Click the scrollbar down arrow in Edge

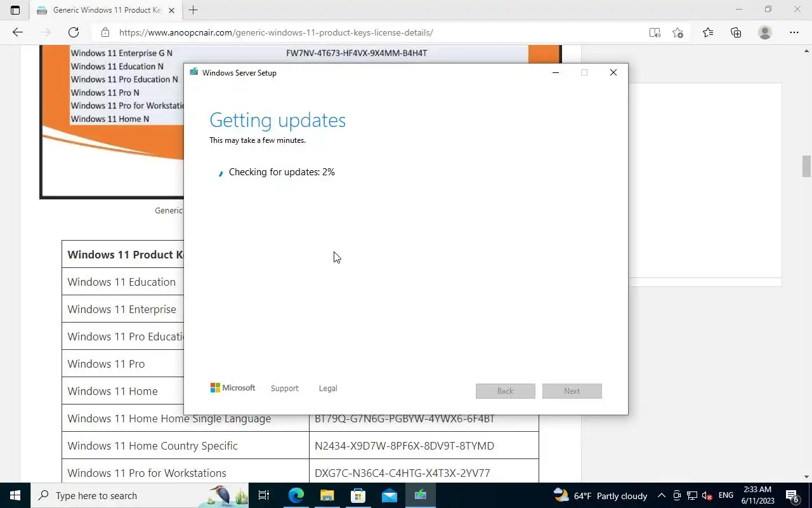(806, 477)
